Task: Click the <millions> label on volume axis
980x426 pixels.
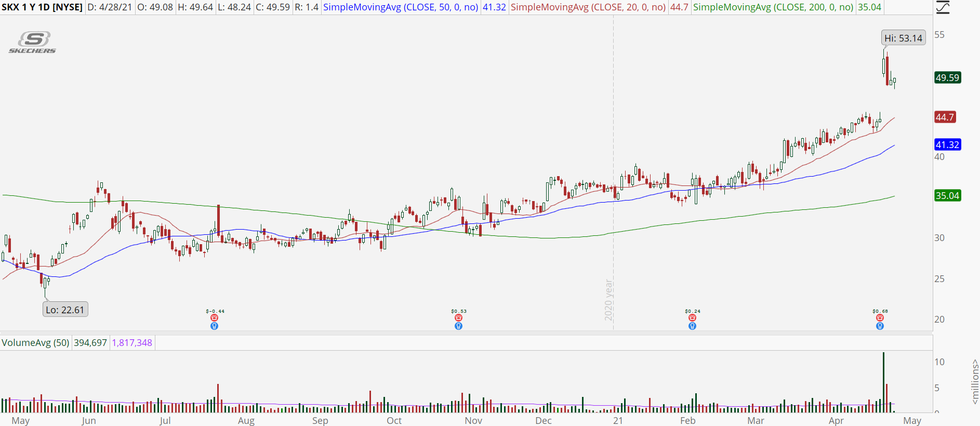Action: click(x=975, y=381)
